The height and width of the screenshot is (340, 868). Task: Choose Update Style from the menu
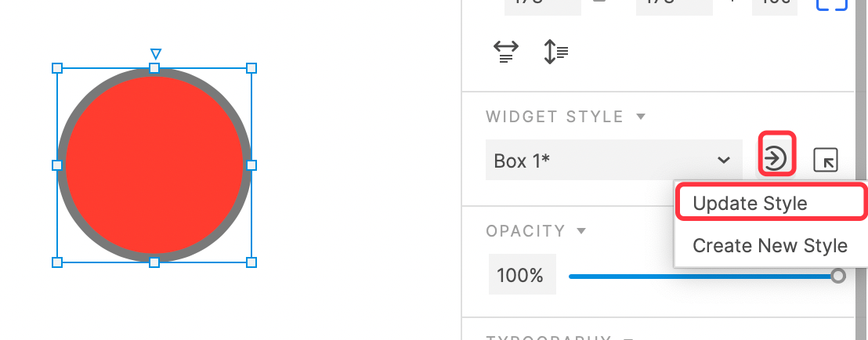(750, 204)
